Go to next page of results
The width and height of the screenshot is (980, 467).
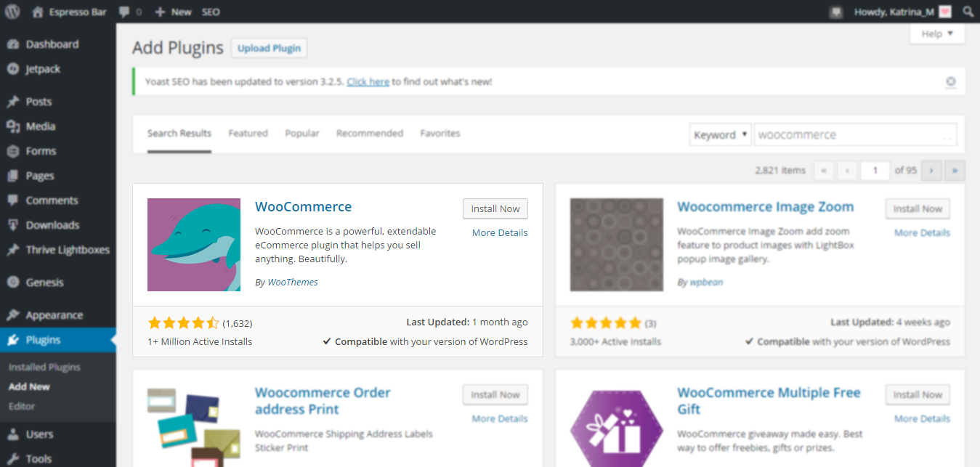coord(931,171)
